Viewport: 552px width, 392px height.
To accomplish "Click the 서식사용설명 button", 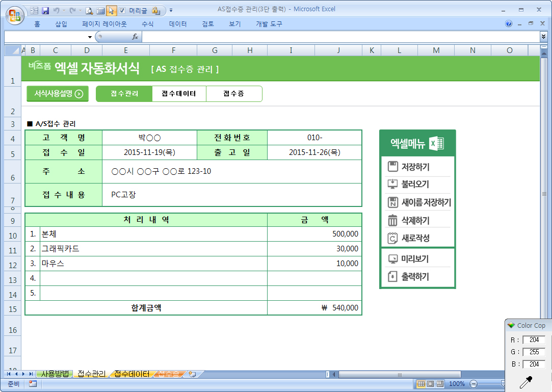I will pyautogui.click(x=58, y=94).
